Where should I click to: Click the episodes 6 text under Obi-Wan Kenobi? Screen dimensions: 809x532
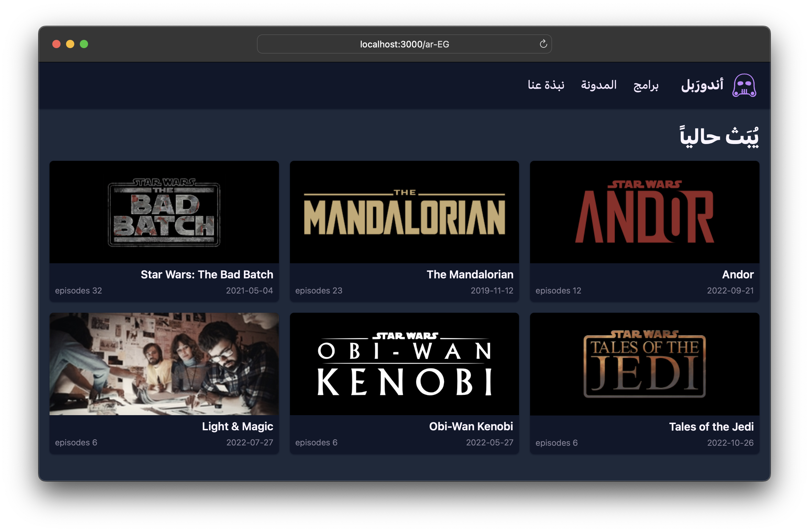click(316, 443)
